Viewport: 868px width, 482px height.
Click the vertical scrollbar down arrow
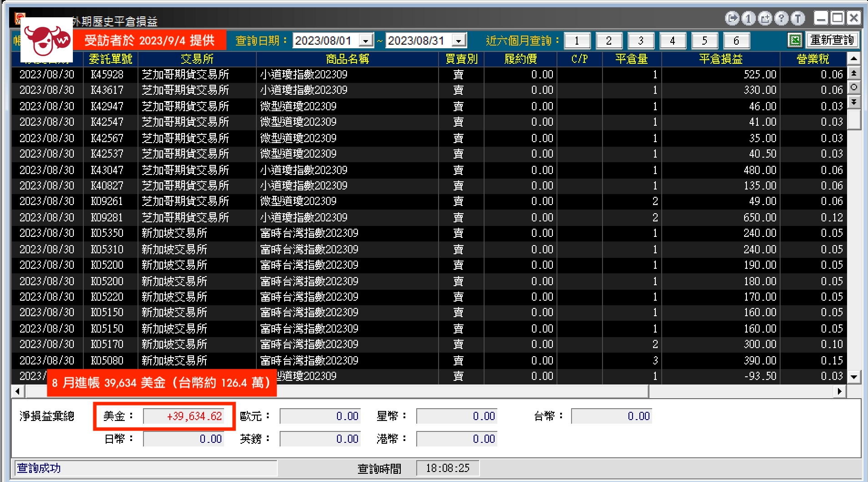pyautogui.click(x=854, y=377)
